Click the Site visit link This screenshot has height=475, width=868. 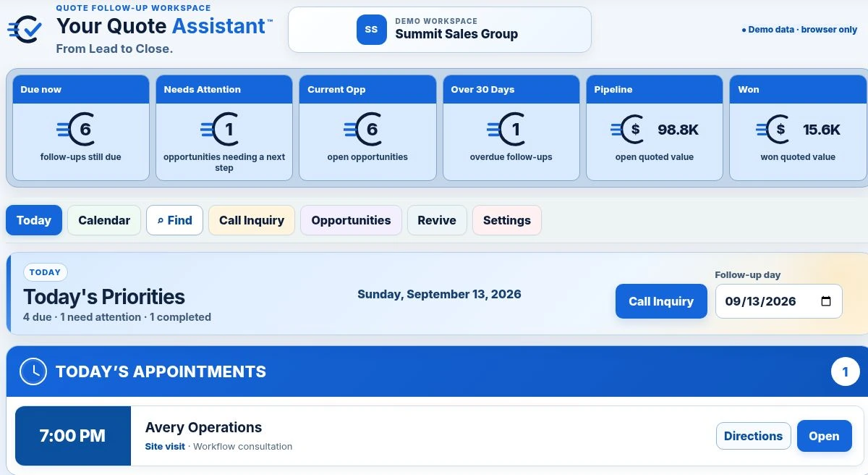click(165, 447)
